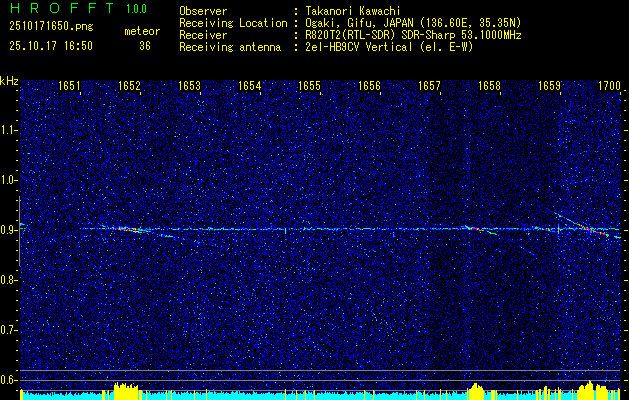Click the 1656 time axis label
Screen dimensions: 629x400
coord(369,85)
